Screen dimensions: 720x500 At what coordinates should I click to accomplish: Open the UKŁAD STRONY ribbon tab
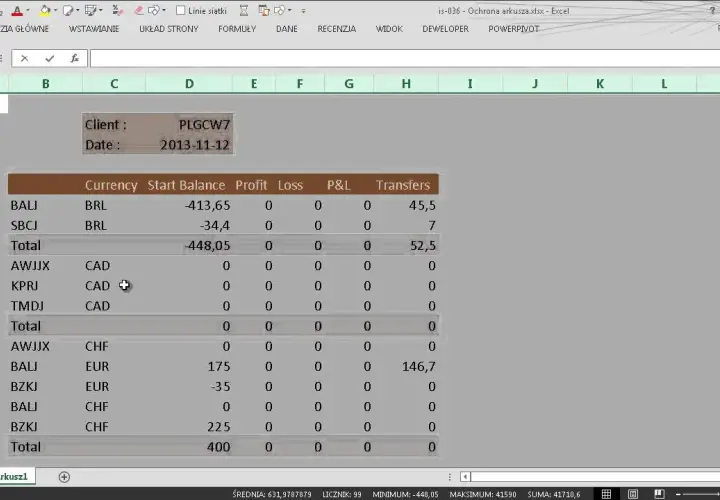click(x=169, y=28)
